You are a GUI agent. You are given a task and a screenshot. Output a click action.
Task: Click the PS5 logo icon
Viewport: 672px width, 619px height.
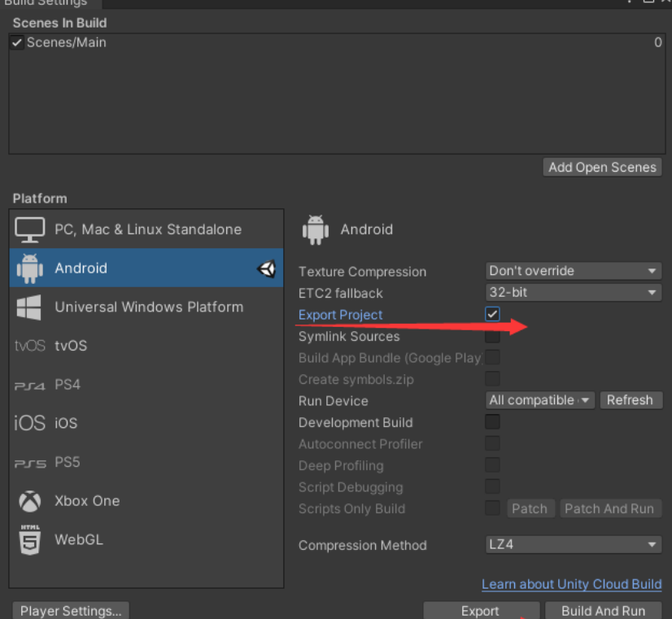[30, 464]
